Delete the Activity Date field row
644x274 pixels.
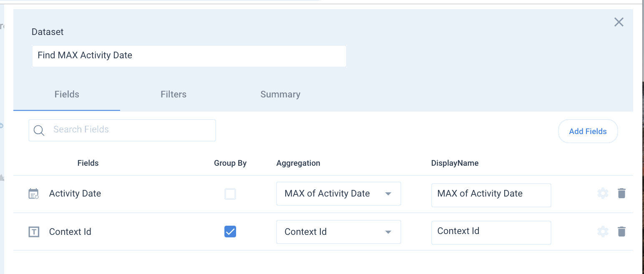[x=621, y=193]
